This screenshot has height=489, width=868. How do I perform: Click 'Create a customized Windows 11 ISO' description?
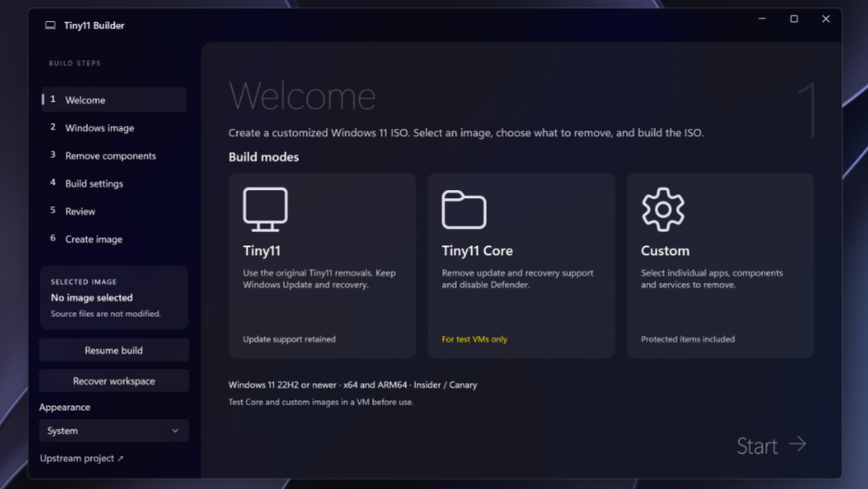click(x=466, y=133)
